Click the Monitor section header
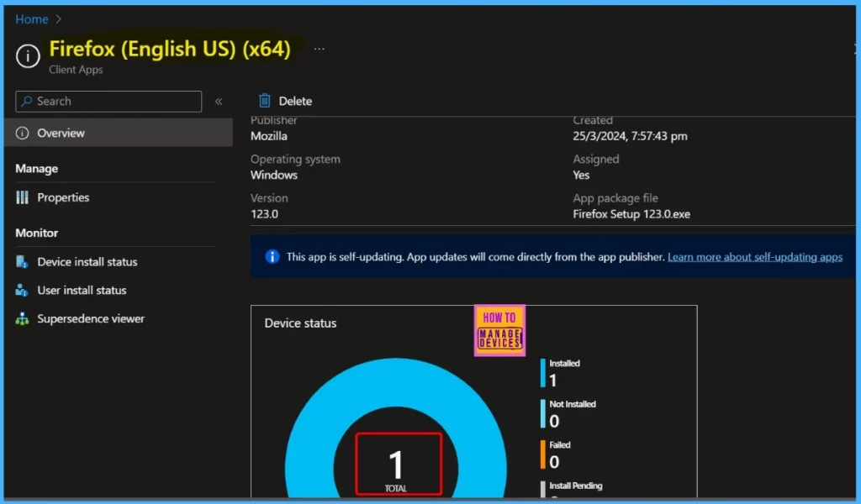Image resolution: width=861 pixels, height=504 pixels. pyautogui.click(x=36, y=233)
